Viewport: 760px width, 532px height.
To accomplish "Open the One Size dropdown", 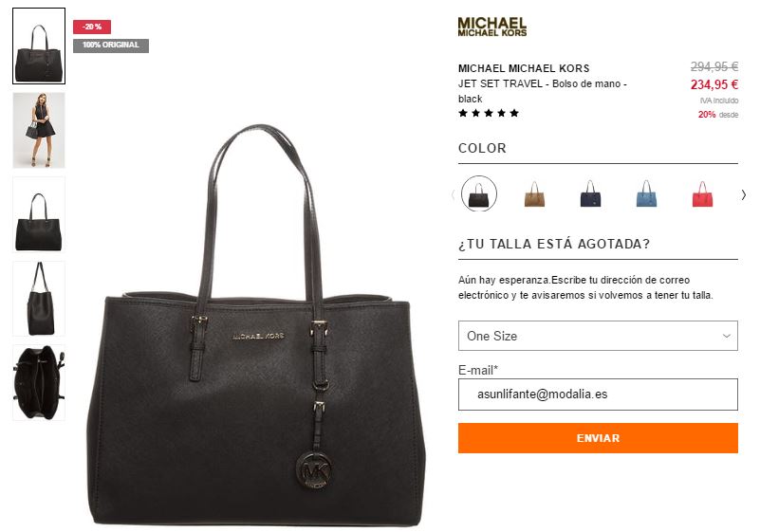I will [x=598, y=336].
